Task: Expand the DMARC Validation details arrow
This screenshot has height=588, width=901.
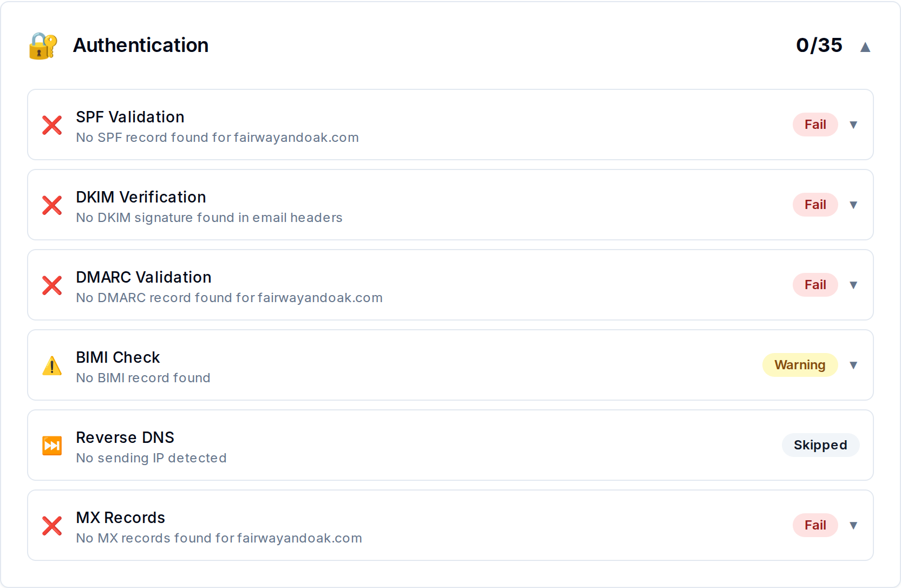Action: point(853,285)
